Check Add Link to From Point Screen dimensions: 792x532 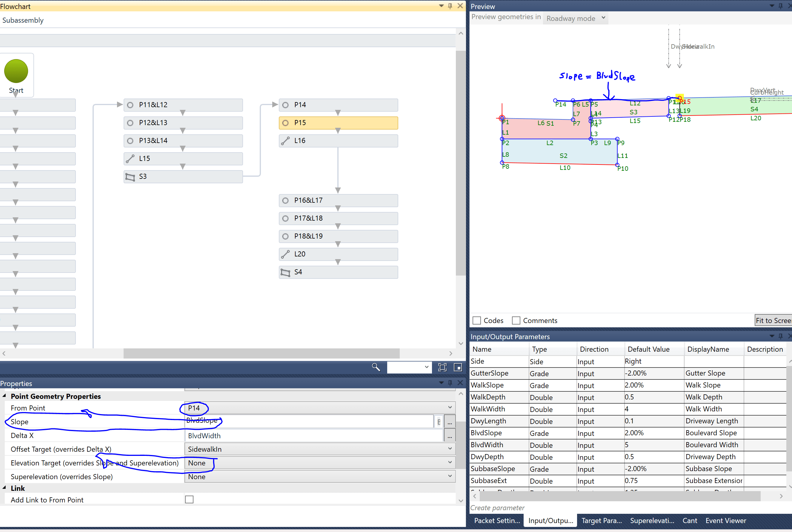click(189, 499)
